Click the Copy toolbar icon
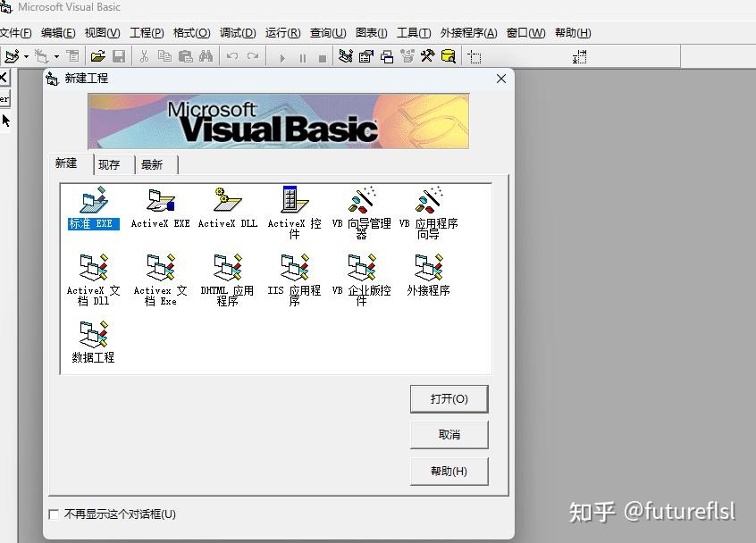The width and height of the screenshot is (756, 543). click(x=164, y=56)
